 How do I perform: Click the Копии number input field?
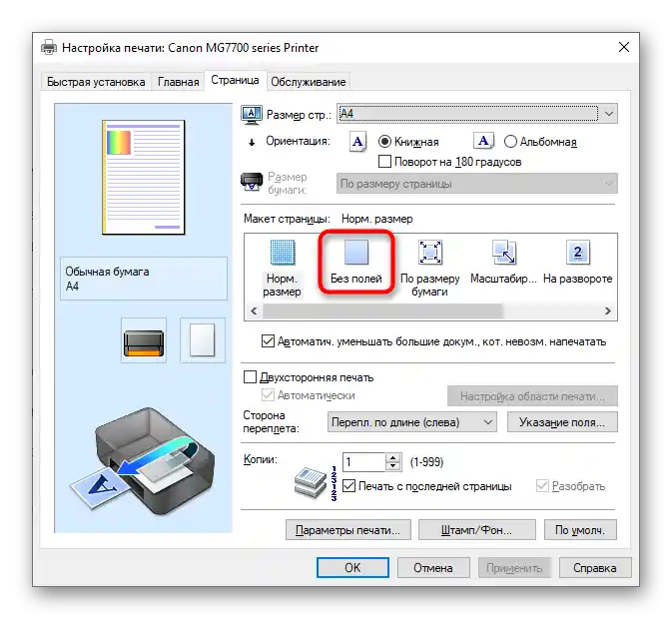pos(363,462)
